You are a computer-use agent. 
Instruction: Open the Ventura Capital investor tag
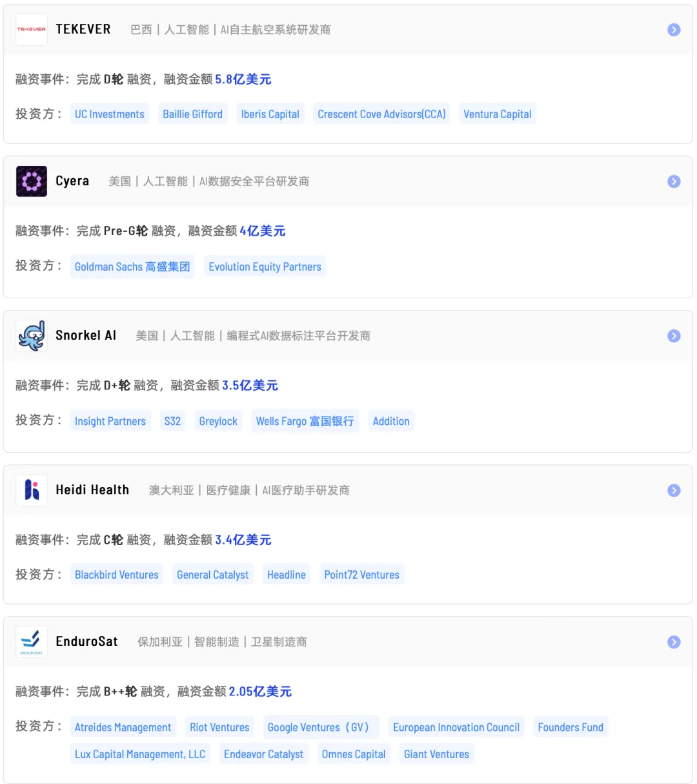point(498,114)
